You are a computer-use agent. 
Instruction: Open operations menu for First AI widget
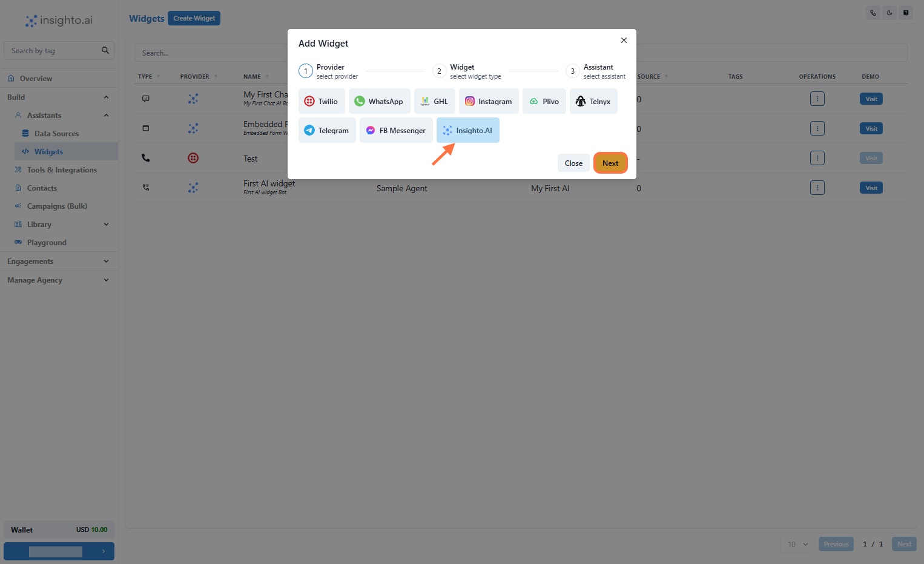[817, 188]
